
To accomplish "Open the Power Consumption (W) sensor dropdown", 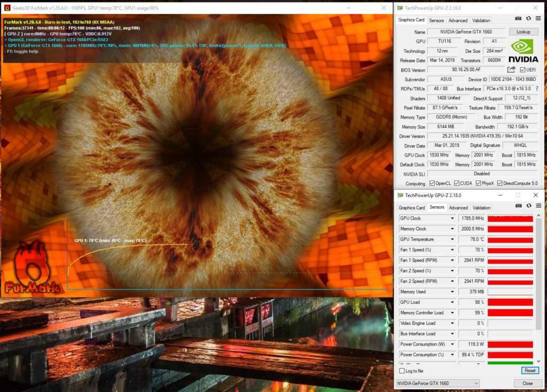I will 452,344.
